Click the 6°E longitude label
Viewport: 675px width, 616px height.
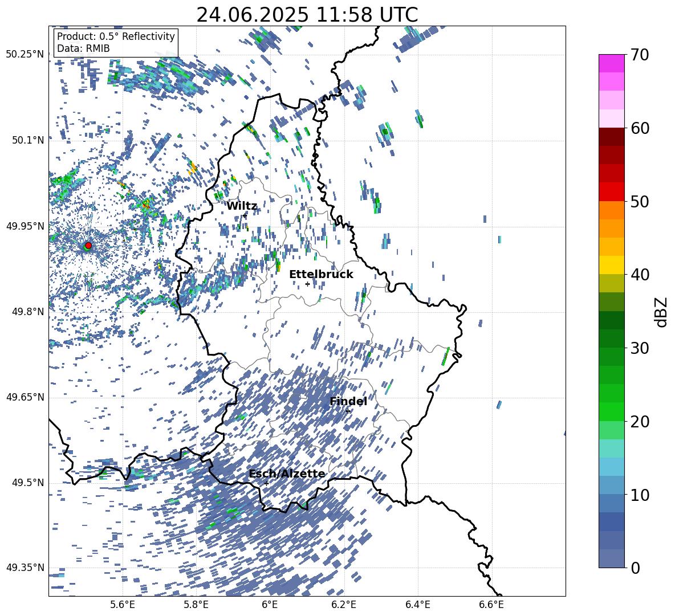pos(270,605)
